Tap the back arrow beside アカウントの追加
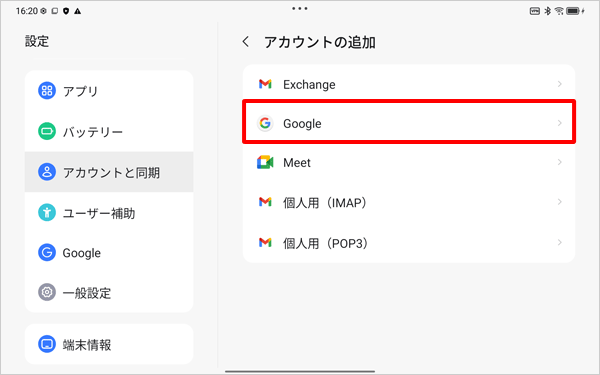Image resolution: width=600 pixels, height=375 pixels. click(246, 42)
